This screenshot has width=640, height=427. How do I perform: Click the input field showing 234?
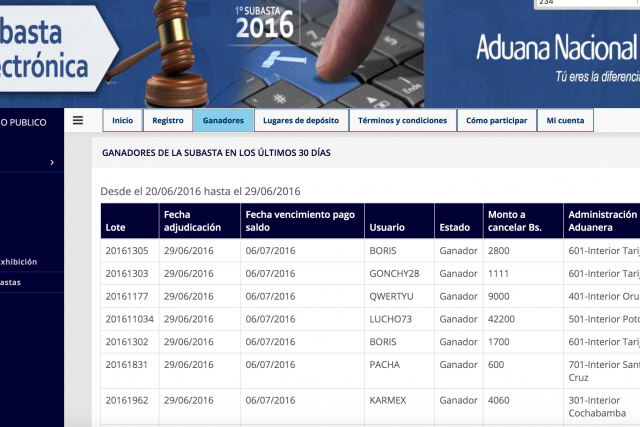pos(587,3)
